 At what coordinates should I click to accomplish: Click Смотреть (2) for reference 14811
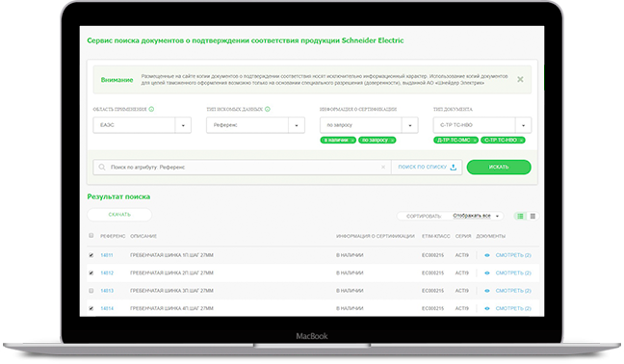coord(513,255)
